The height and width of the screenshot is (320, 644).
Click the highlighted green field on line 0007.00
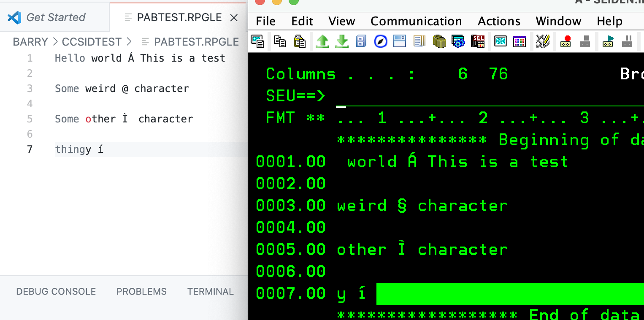[x=510, y=294]
